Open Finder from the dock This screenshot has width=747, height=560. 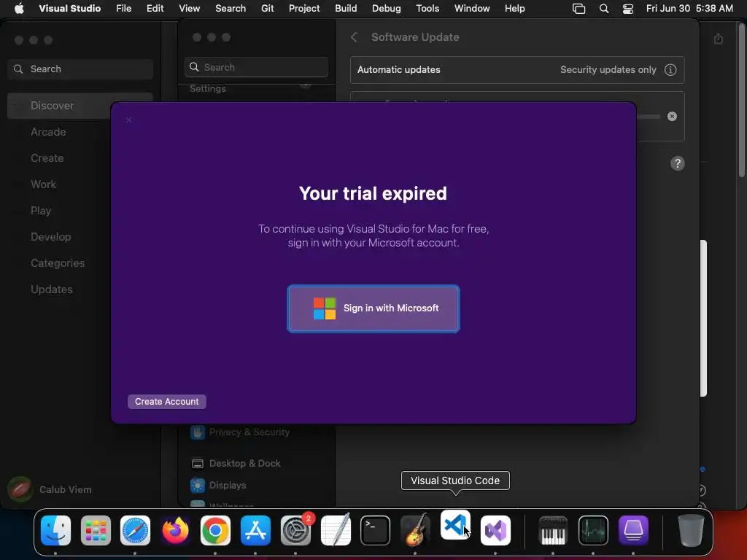(55, 531)
